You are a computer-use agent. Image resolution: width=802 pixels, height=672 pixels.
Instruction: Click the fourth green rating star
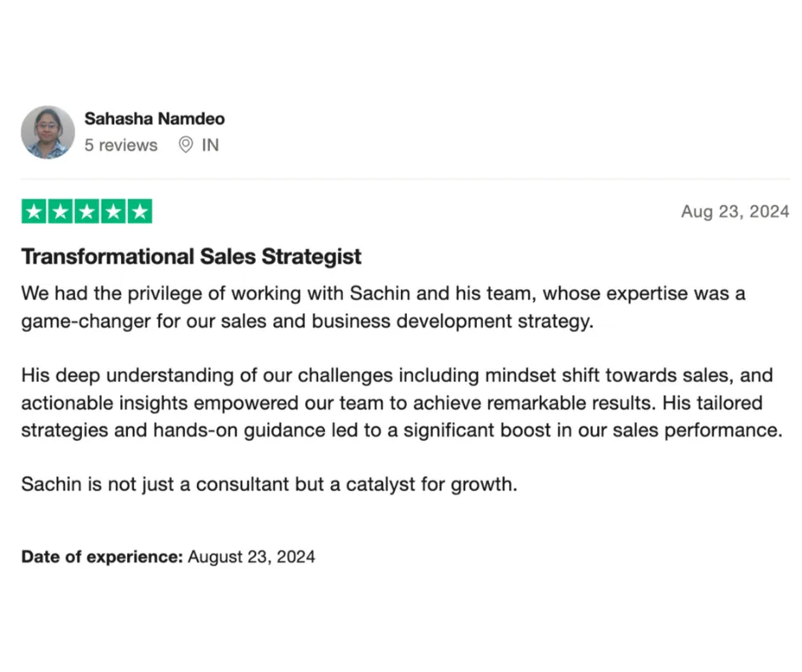point(113,211)
